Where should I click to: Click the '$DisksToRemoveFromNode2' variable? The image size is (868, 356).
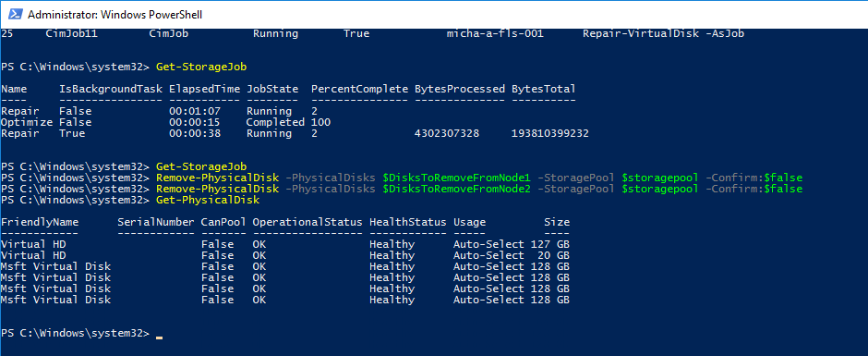click(x=457, y=189)
